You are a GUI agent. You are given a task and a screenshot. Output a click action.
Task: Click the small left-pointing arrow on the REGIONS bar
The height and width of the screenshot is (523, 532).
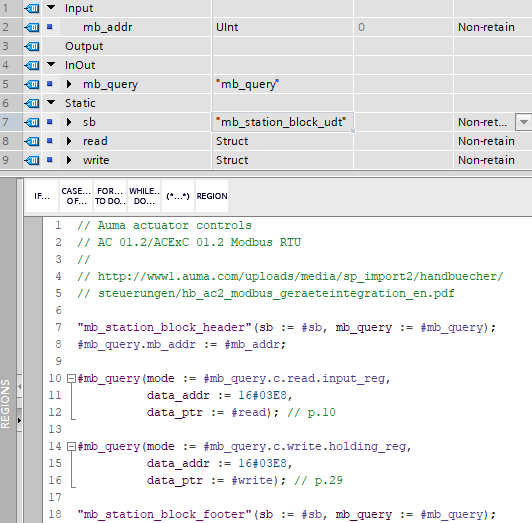[x=19, y=386]
